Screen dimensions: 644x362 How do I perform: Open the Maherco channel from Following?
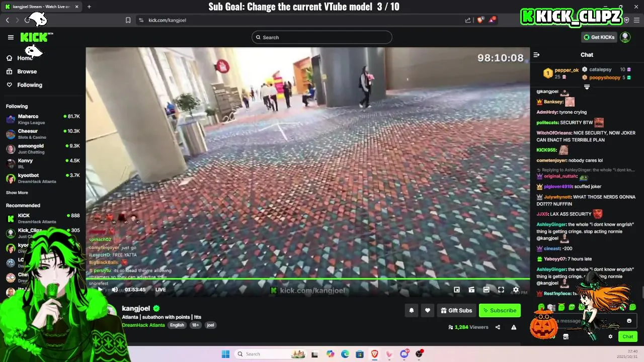43,119
